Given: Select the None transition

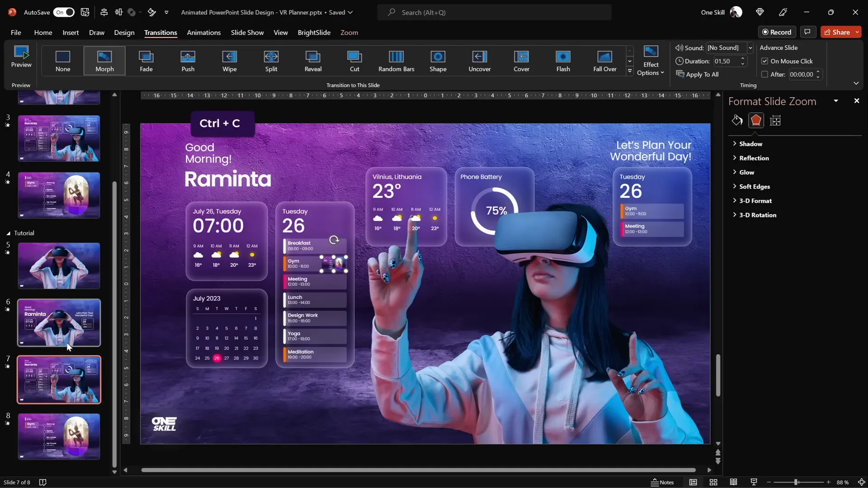Looking at the screenshot, I should pos(63,61).
